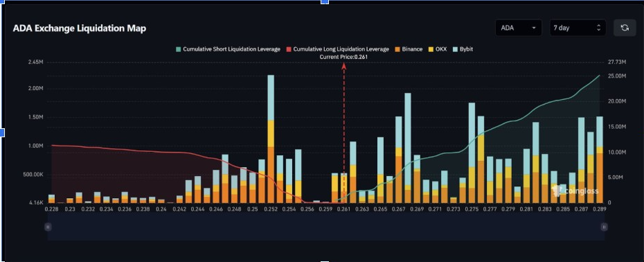Click the 10.00M right axis label

tap(617, 152)
